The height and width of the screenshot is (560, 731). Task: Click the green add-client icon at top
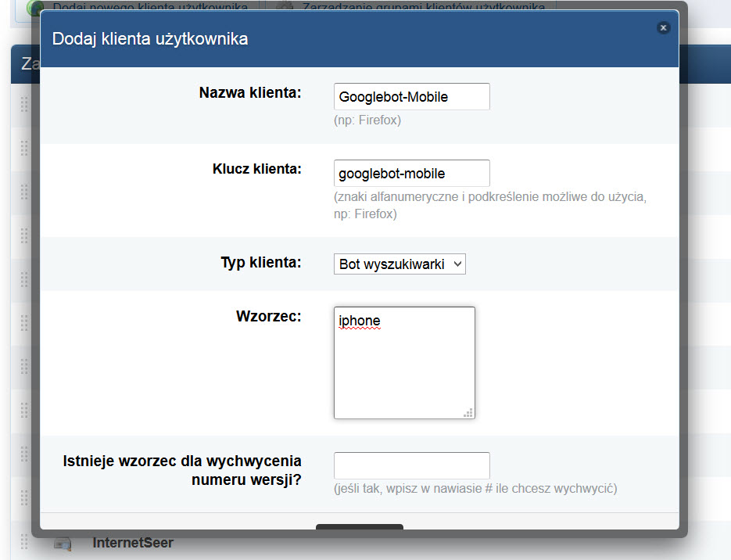[36, 7]
